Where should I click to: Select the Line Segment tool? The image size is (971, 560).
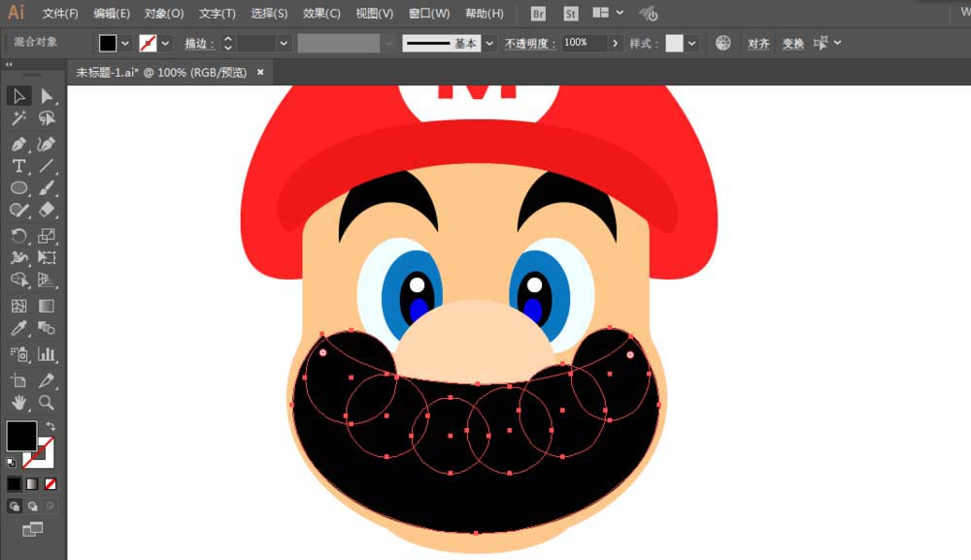[47, 166]
